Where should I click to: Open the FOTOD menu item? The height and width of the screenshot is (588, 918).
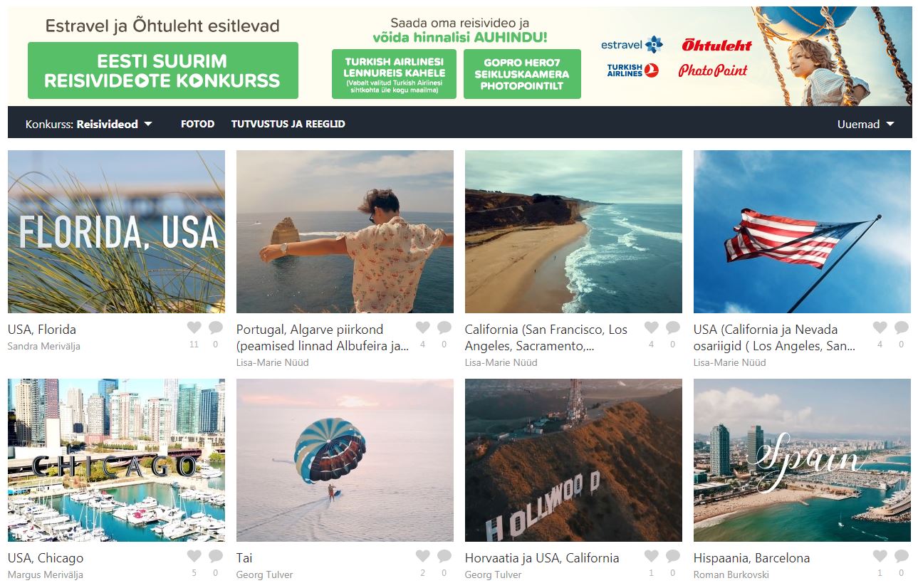197,124
